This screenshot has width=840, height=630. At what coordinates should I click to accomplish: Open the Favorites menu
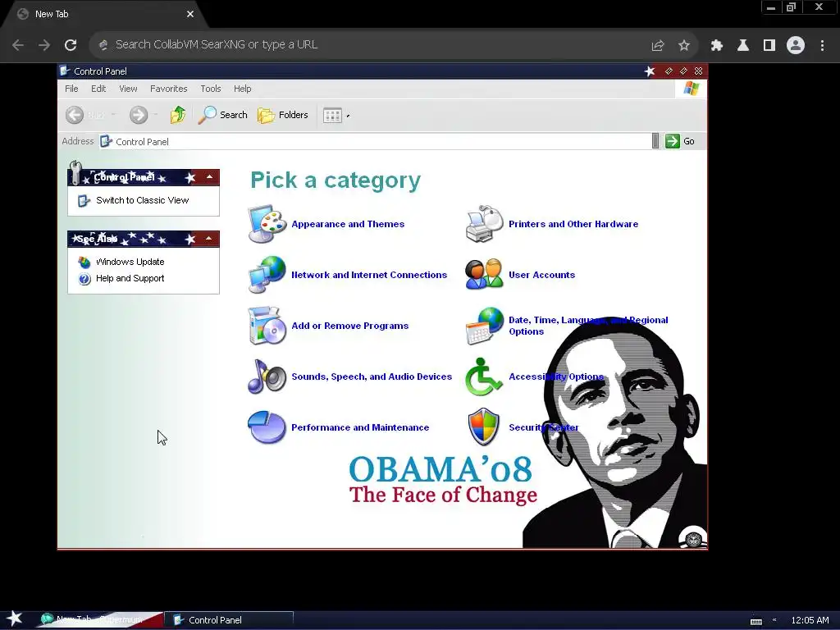pyautogui.click(x=169, y=89)
